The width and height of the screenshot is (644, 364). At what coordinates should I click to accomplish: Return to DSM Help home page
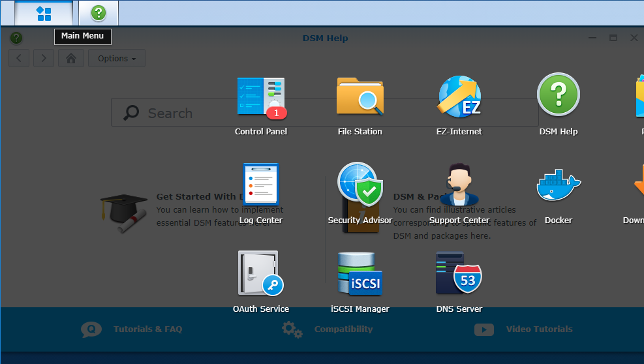(x=71, y=58)
